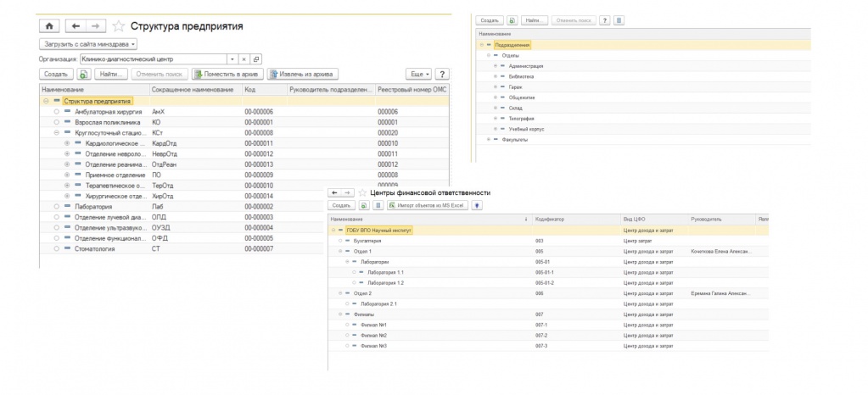Navigate forward in Структура предприятия window
The image size is (868, 395).
coord(95,26)
